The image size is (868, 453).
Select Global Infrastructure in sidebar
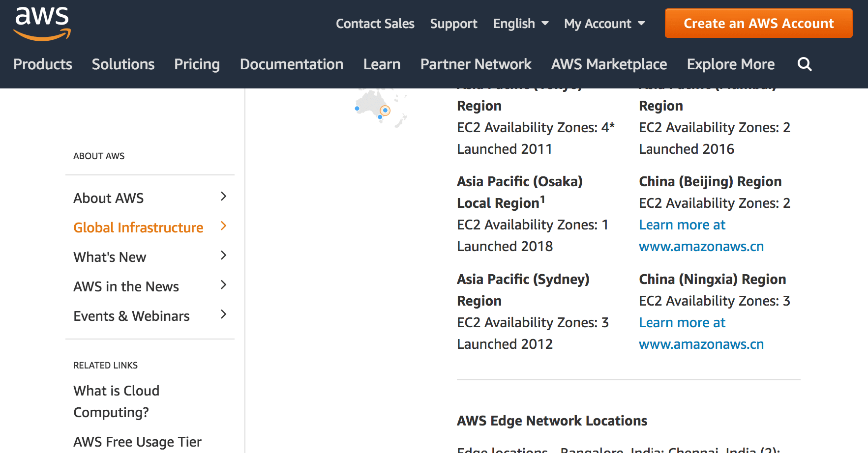[138, 227]
